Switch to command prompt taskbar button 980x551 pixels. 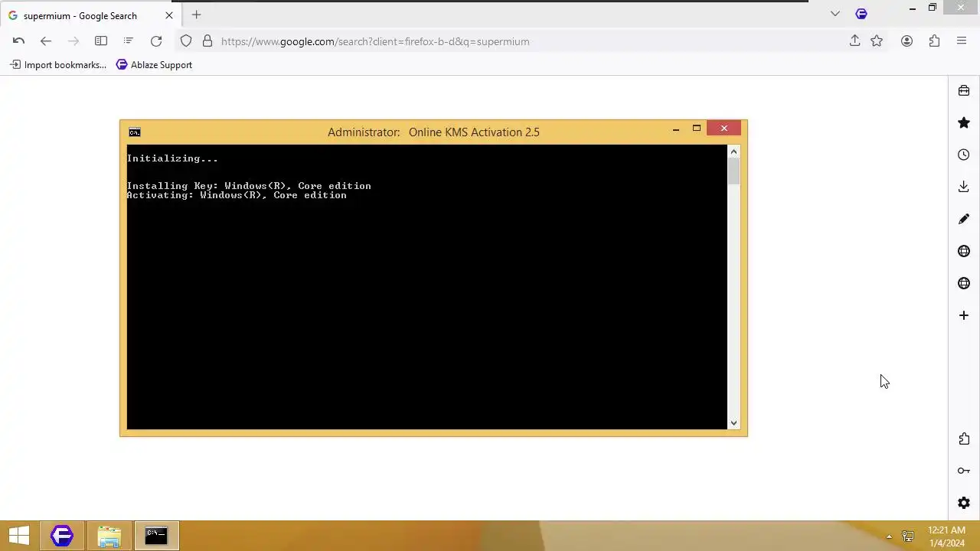pyautogui.click(x=156, y=536)
